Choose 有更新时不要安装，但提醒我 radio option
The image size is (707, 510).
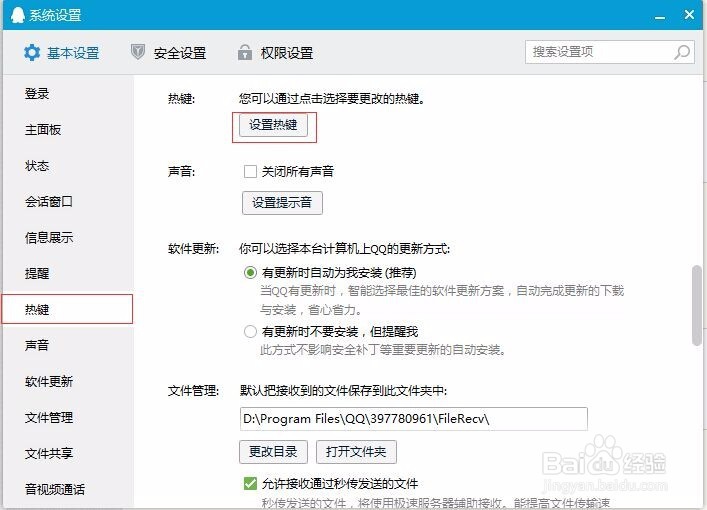[x=250, y=332]
